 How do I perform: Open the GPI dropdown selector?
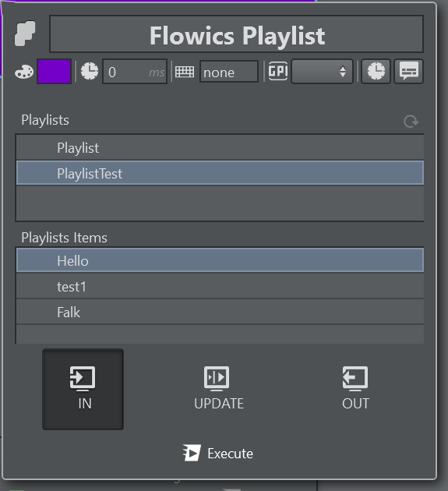(x=322, y=72)
